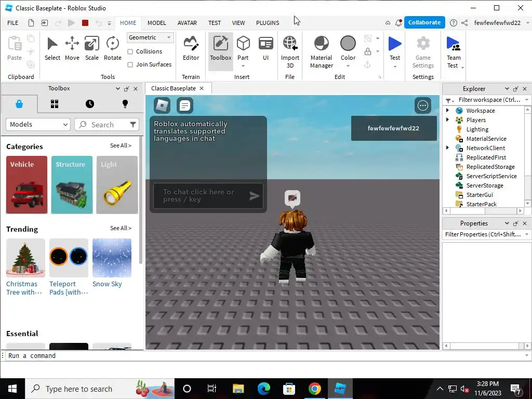This screenshot has width=532, height=399.
Task: Open the Explorer panel dropdown chevron
Action: (x=507, y=88)
